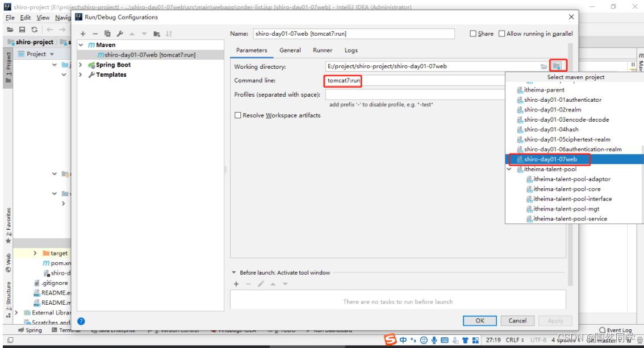The height and width of the screenshot is (348, 644).
Task: Expand External Libraries in project tree
Action: point(16,313)
